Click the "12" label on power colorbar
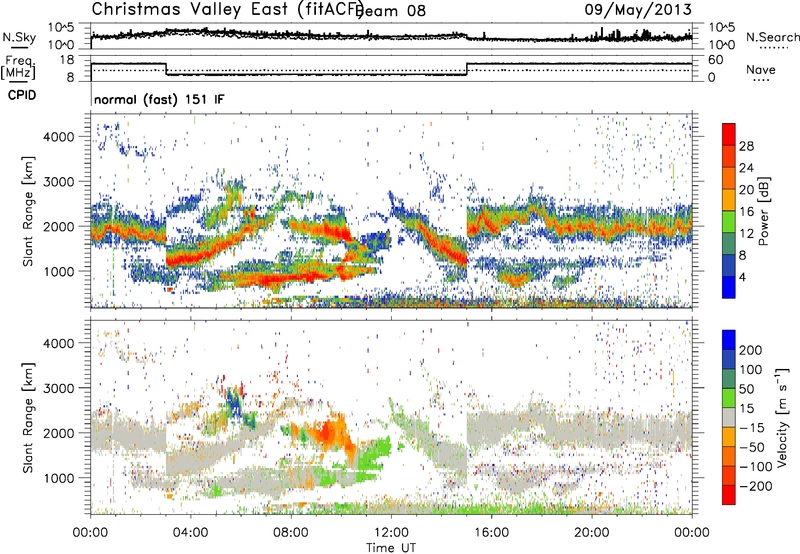This screenshot has height=554, width=800. pyautogui.click(x=746, y=234)
